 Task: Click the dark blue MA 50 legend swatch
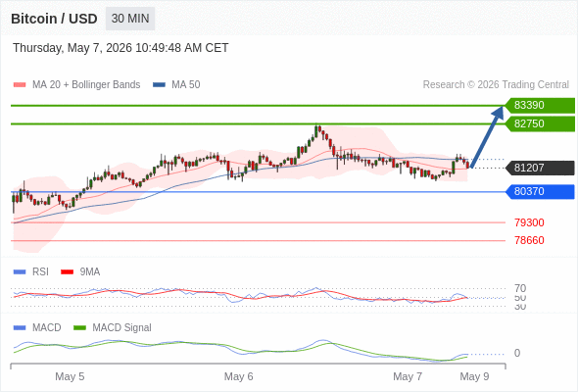(x=159, y=85)
